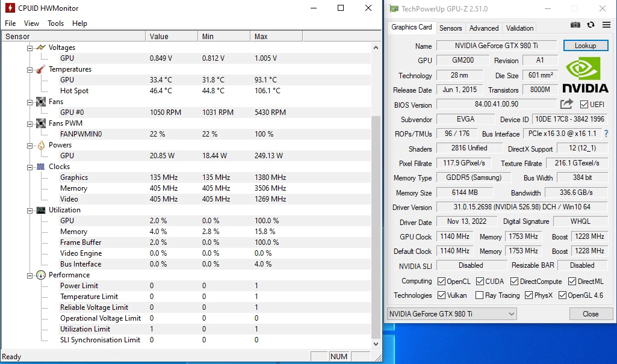617x364 pixels.
Task: Toggle the OpenGL 4.6 checkbox
Action: click(562, 295)
